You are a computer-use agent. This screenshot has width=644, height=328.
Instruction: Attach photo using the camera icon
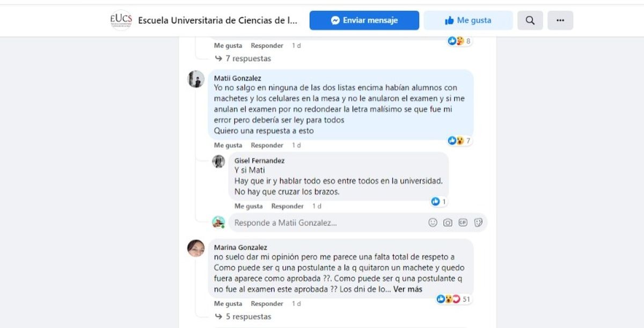click(x=448, y=222)
